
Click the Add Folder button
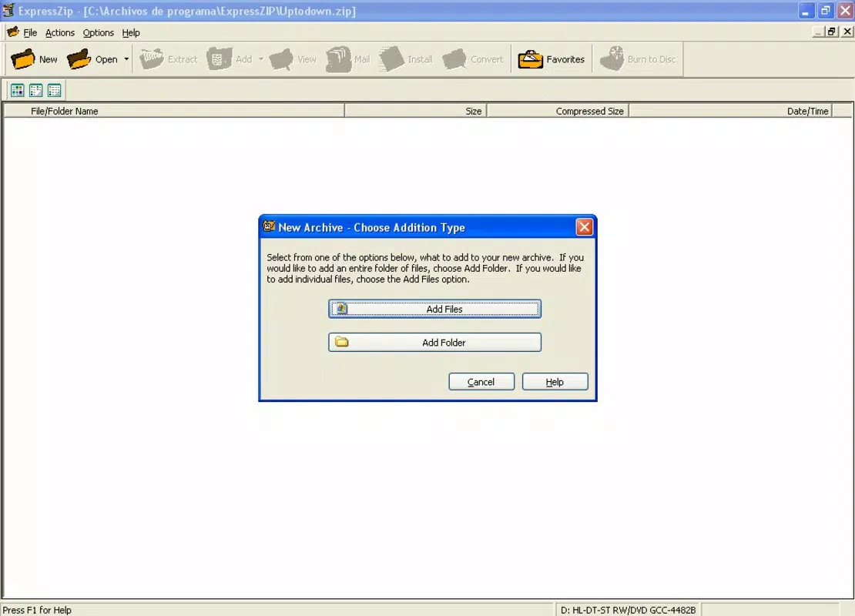click(x=434, y=343)
